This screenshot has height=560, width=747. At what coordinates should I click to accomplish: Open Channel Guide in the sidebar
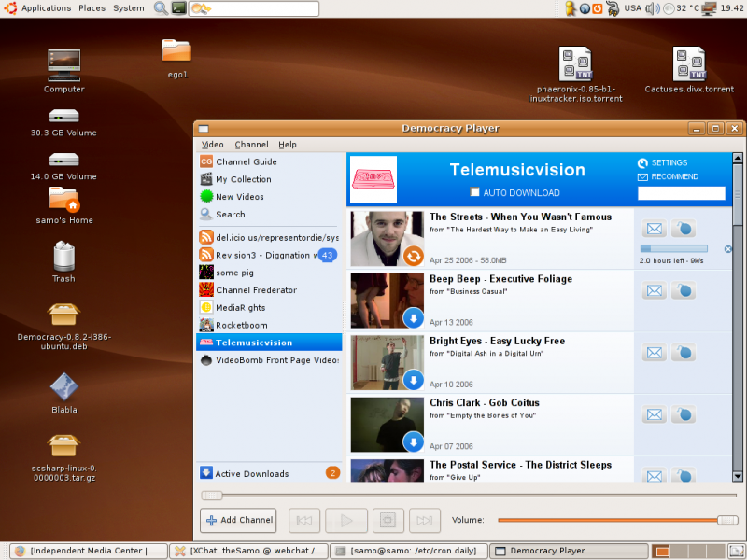[x=247, y=161]
